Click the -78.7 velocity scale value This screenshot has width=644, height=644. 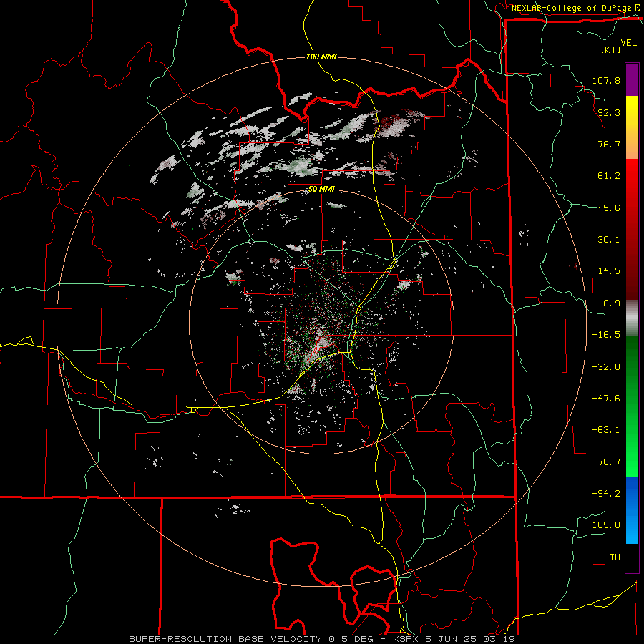pos(606,462)
